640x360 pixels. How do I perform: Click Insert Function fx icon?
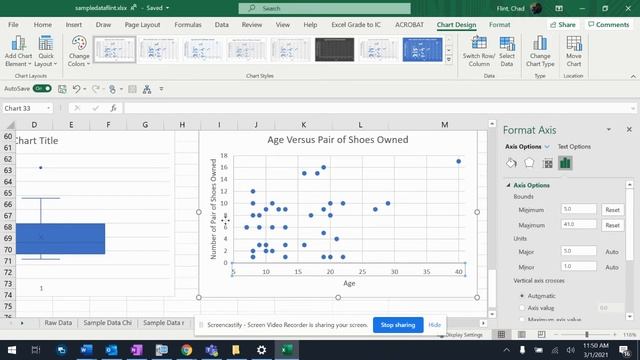tap(113, 108)
